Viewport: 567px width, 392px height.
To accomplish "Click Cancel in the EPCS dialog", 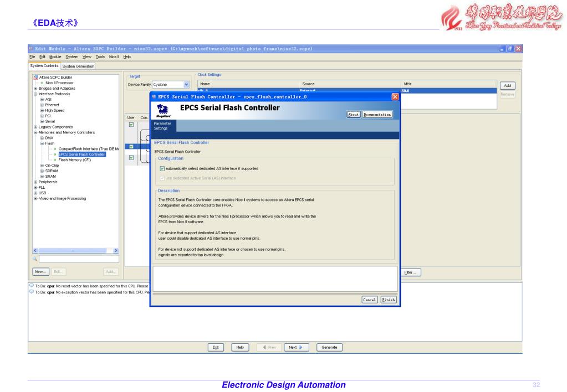I will tap(370, 300).
